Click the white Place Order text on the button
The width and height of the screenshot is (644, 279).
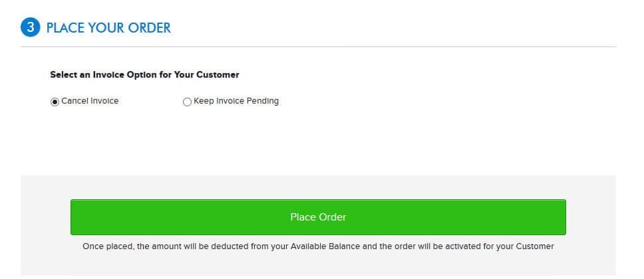[318, 217]
